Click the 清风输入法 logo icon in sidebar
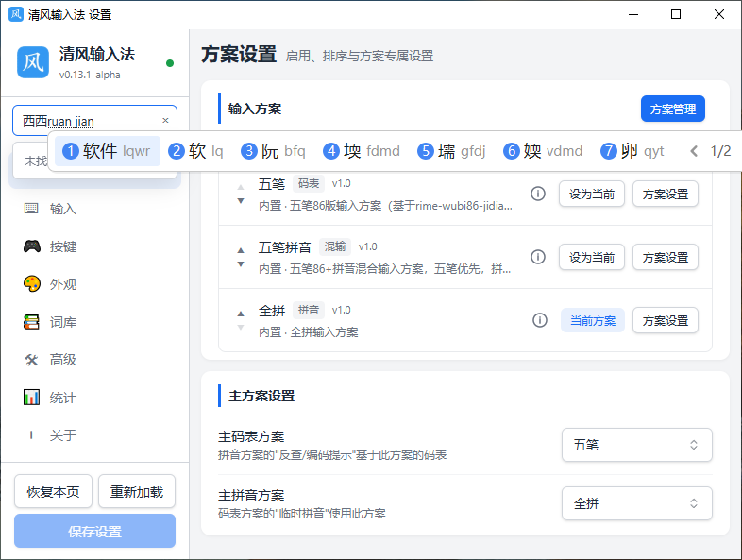Screen dimensions: 742x560 (33, 62)
